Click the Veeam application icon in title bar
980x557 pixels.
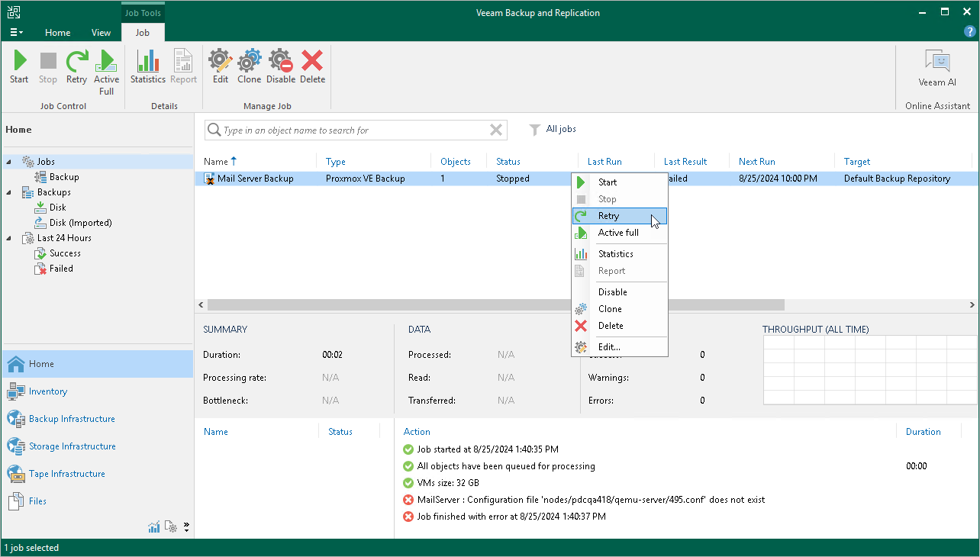(13, 12)
